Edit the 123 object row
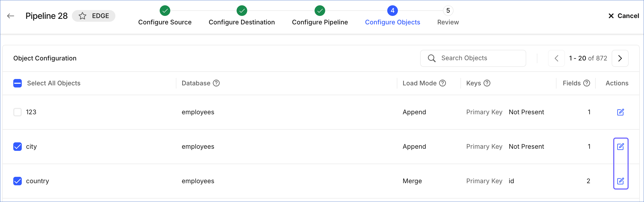644x202 pixels. pyautogui.click(x=621, y=112)
